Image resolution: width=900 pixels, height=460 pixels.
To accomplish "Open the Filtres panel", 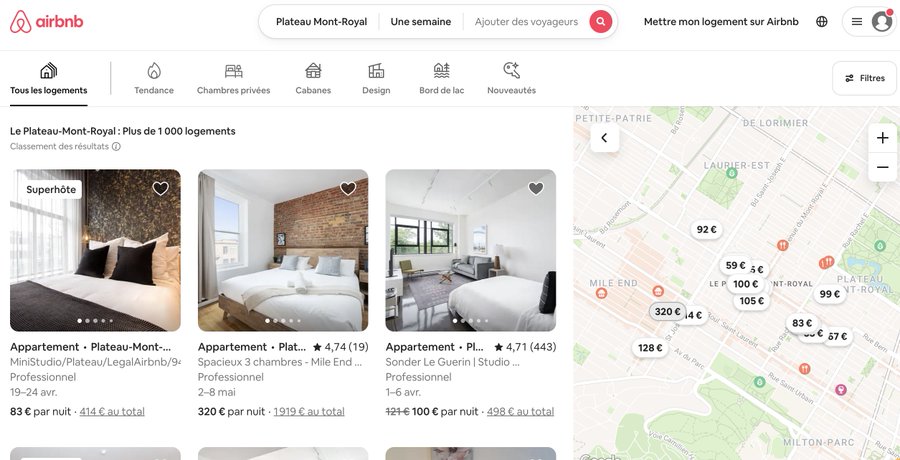I will click(x=864, y=78).
